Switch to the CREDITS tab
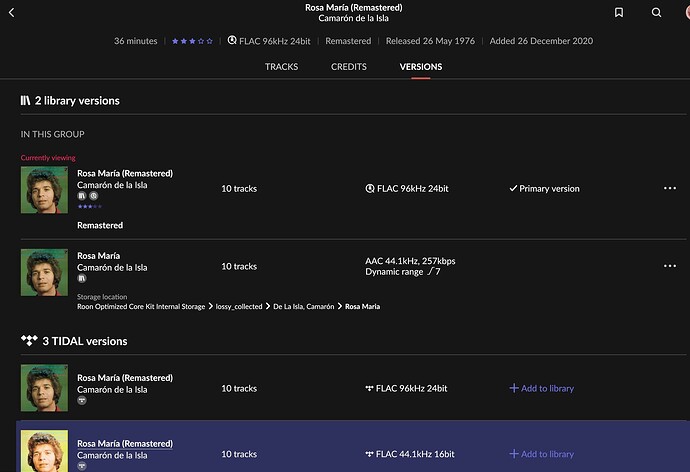Screen dimensions: 690x472 tap(349, 67)
